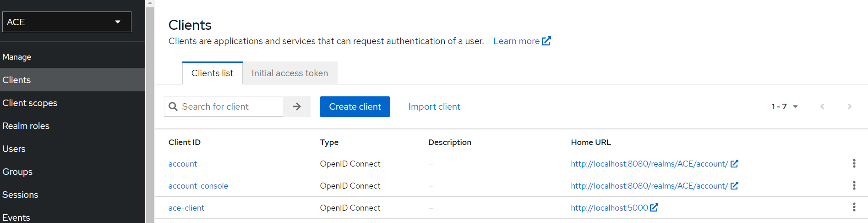
Task: Click the sidebar scrollbar up arrow
Action: point(150,3)
